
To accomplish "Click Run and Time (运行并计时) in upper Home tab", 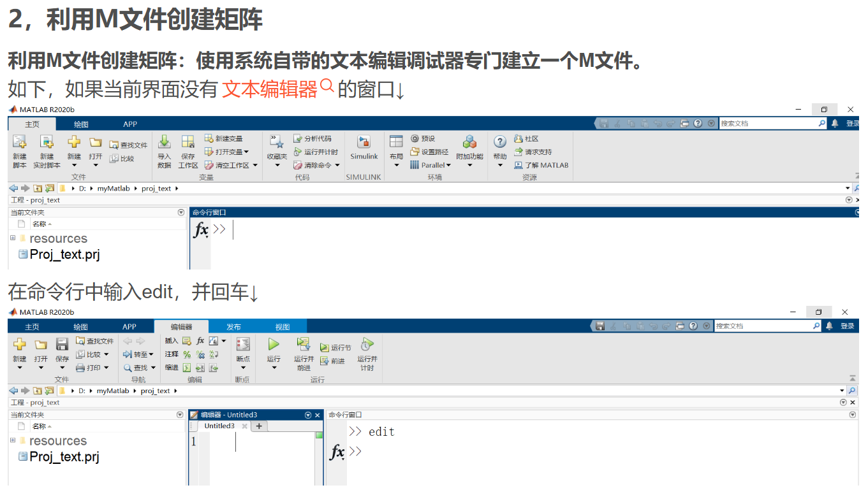I will pos(316,152).
